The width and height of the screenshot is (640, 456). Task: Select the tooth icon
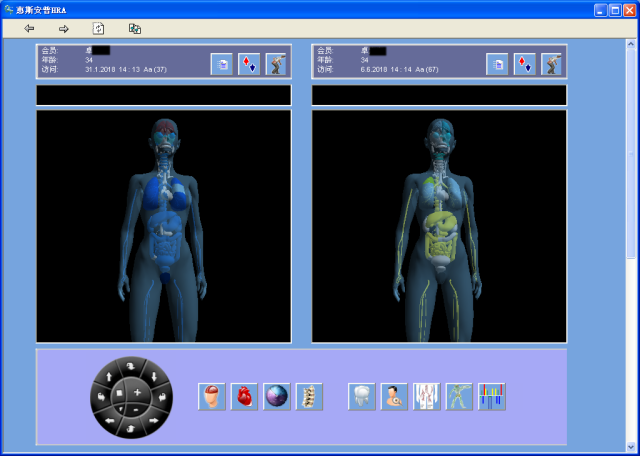pos(361,396)
